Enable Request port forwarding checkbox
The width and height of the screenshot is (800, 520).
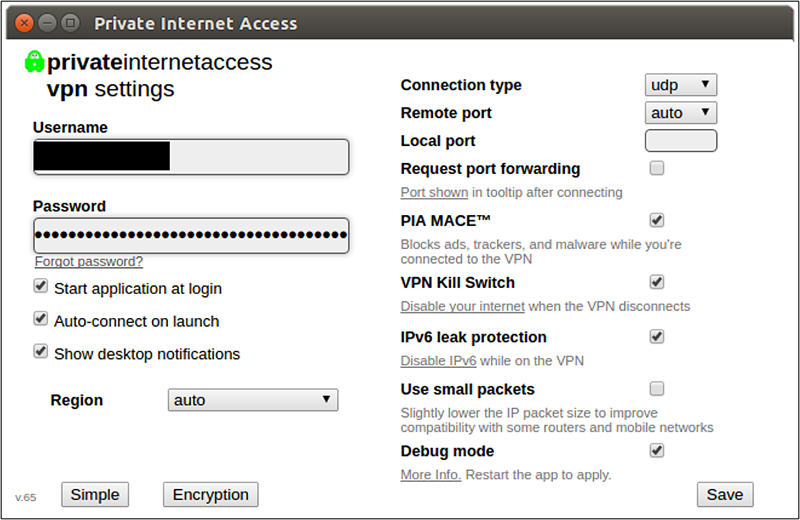657,168
